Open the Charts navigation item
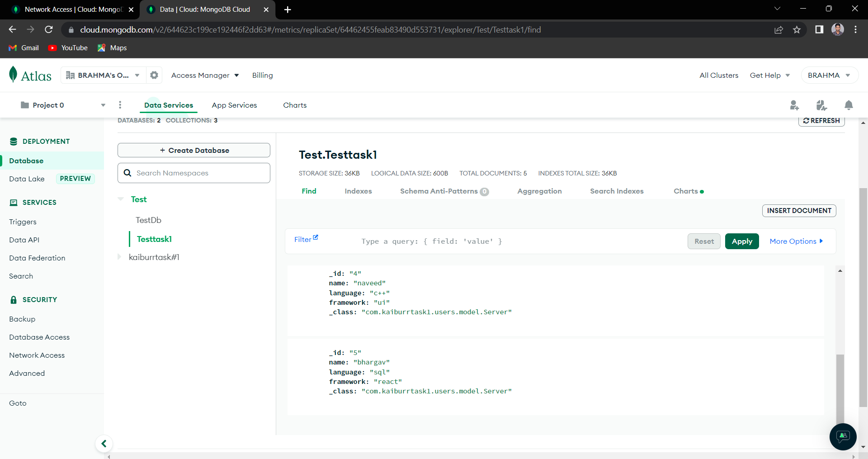 [x=294, y=105]
